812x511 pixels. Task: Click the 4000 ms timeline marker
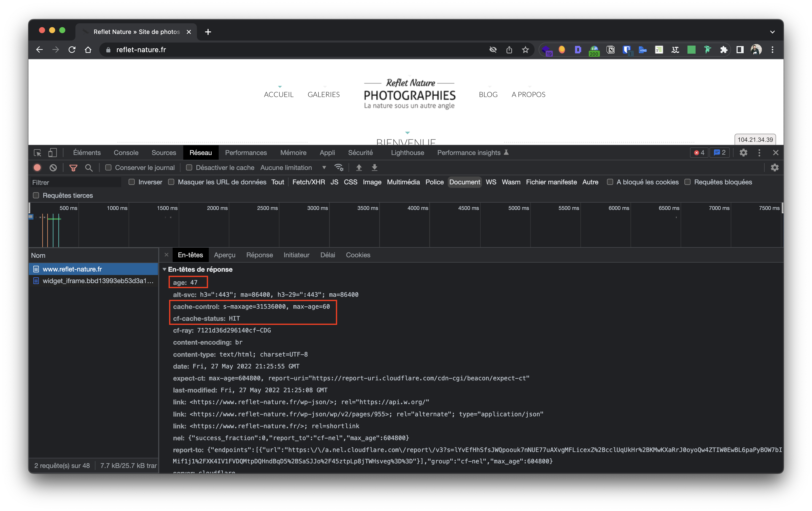pyautogui.click(x=417, y=208)
